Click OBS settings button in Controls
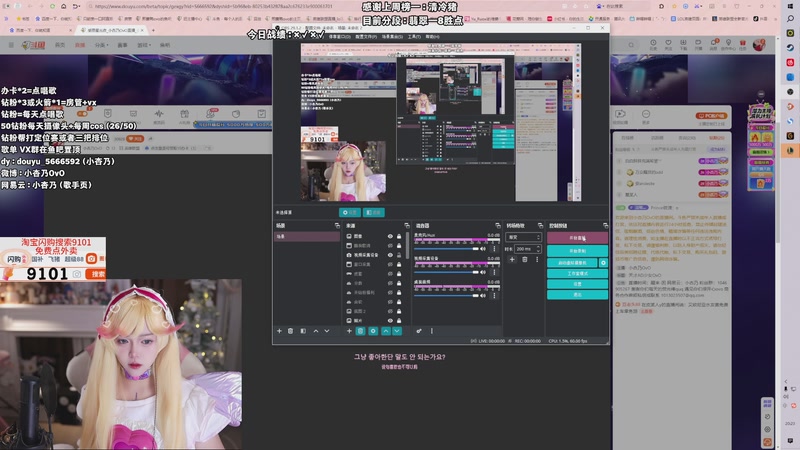The height and width of the screenshot is (450, 800). pos(577,284)
